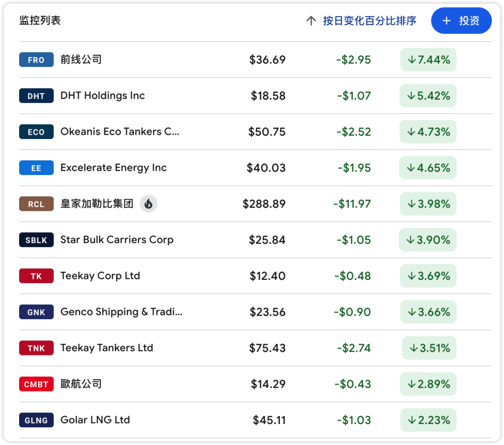This screenshot has width=504, height=445.
Task: Click the 7.44% change chip for FRO
Action: (428, 60)
